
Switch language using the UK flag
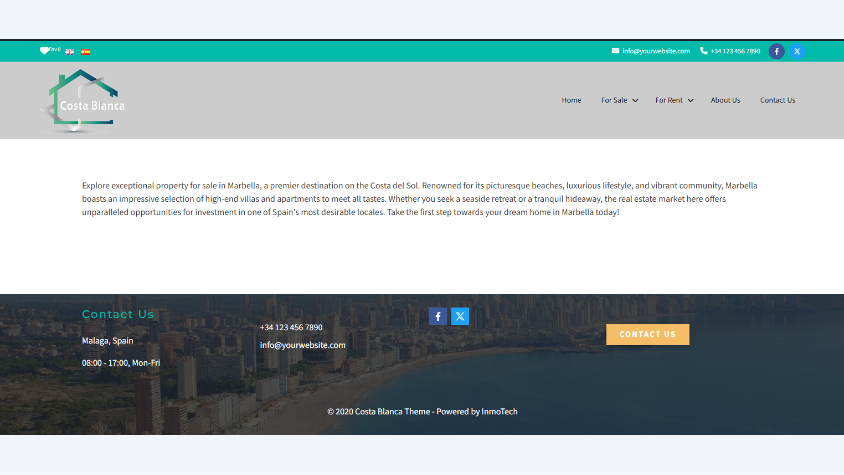[70, 51]
